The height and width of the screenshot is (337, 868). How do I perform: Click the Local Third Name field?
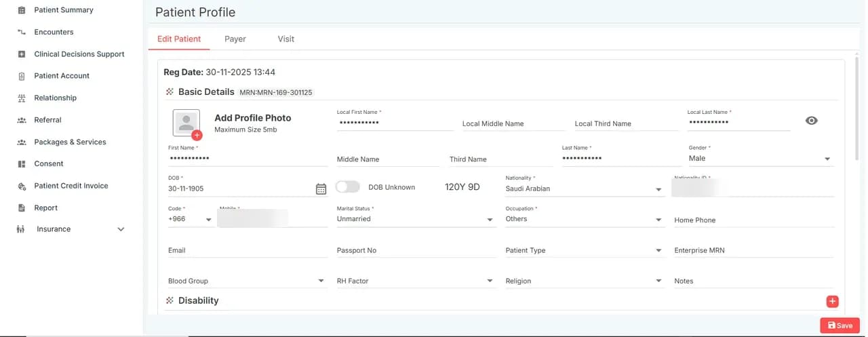(x=626, y=123)
